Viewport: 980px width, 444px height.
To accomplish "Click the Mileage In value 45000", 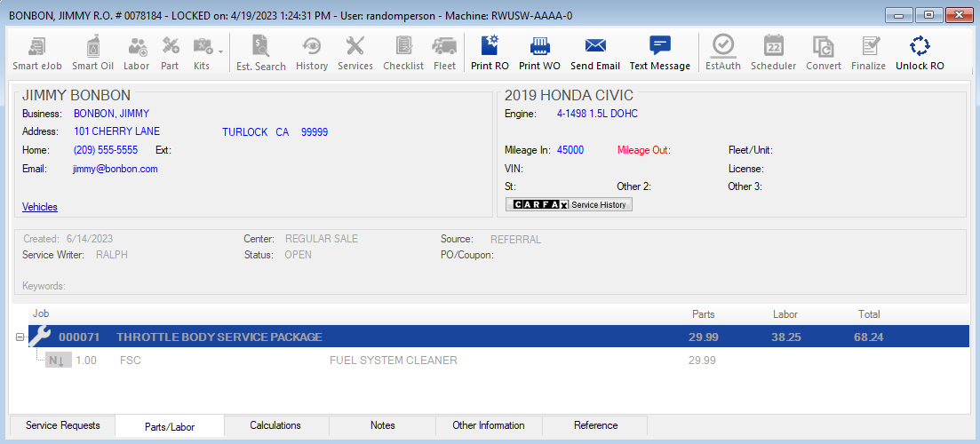I will tap(570, 150).
